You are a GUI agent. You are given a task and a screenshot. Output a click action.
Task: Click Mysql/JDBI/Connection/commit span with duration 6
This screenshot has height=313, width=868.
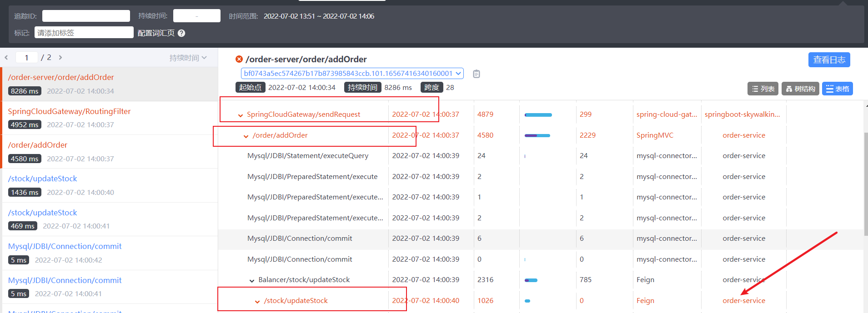(x=541, y=238)
